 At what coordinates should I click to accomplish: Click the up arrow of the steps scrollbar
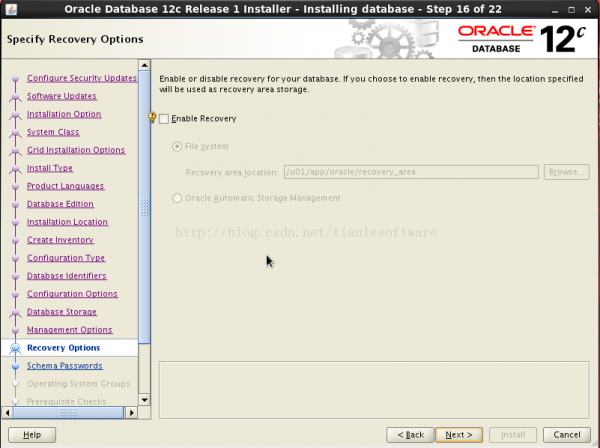[x=144, y=65]
